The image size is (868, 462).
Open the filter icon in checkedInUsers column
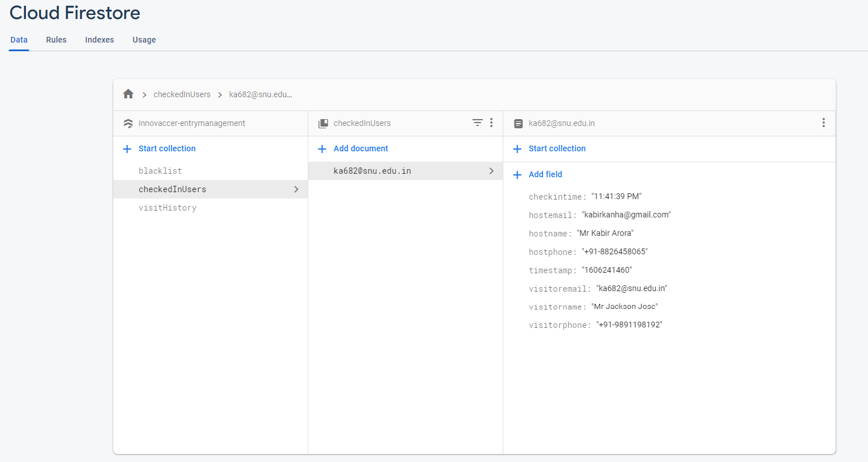point(477,123)
